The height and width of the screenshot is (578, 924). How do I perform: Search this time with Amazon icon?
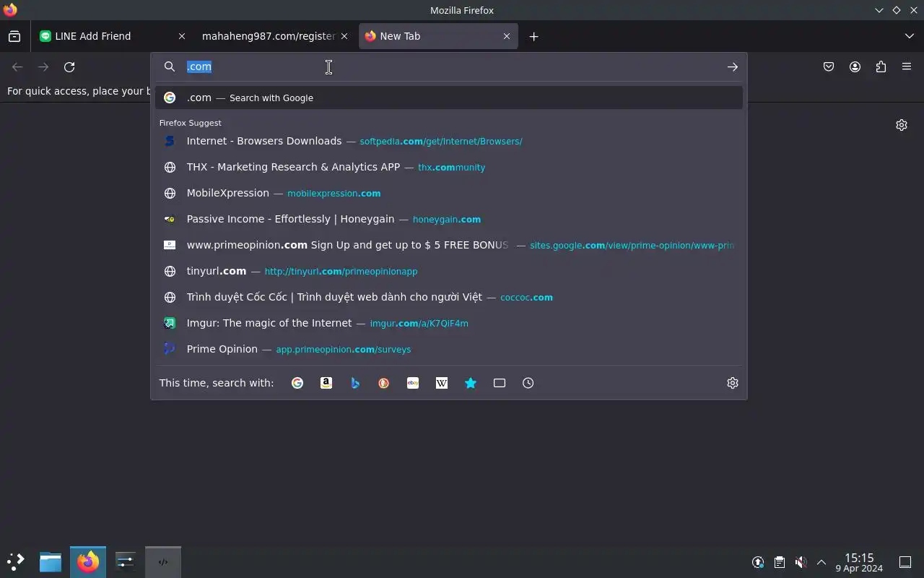click(326, 383)
